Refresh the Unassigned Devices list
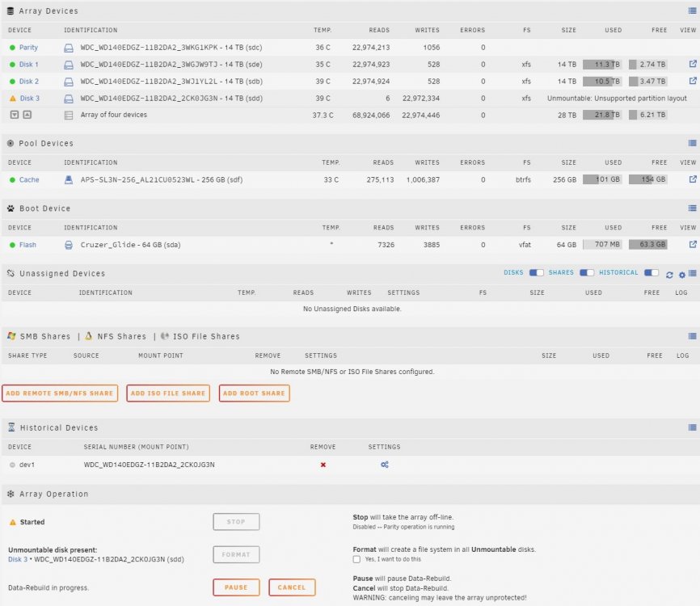 pyautogui.click(x=669, y=275)
